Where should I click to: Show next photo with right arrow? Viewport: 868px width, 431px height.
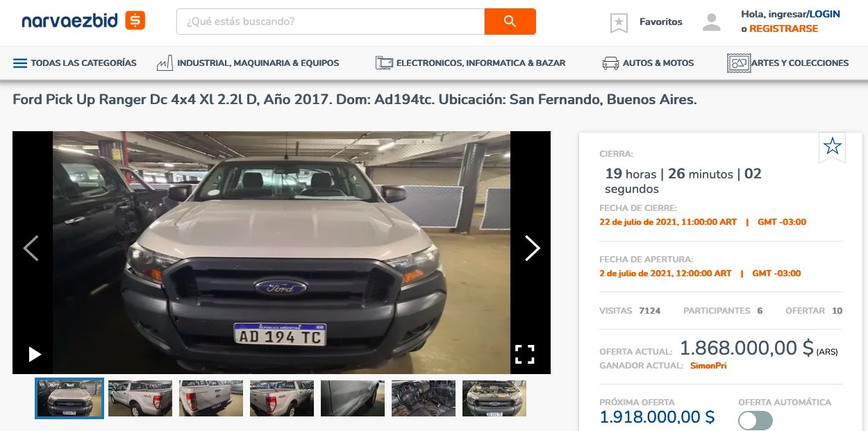(x=532, y=248)
